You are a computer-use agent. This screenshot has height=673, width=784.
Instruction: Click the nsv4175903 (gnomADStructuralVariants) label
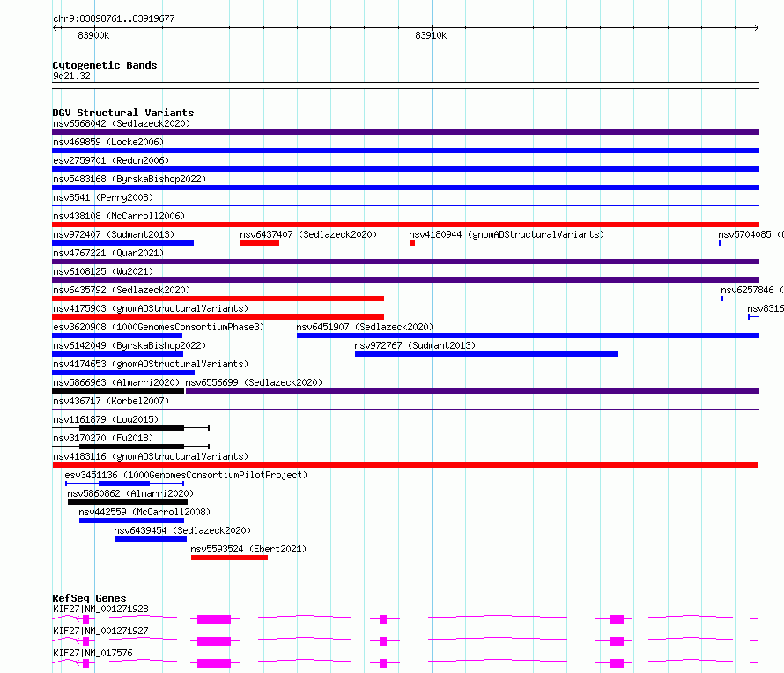click(x=151, y=308)
